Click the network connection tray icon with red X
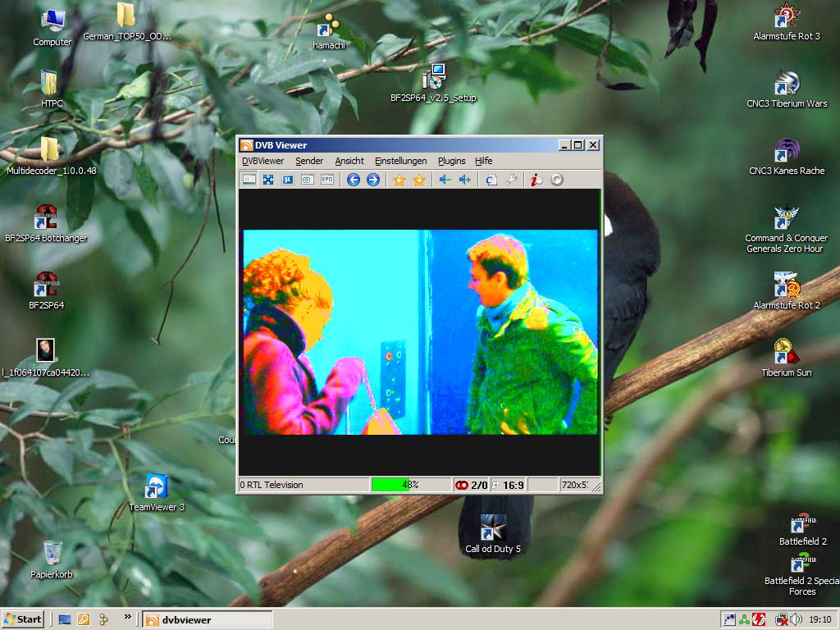Screen dimensions: 840x630 coord(782,620)
